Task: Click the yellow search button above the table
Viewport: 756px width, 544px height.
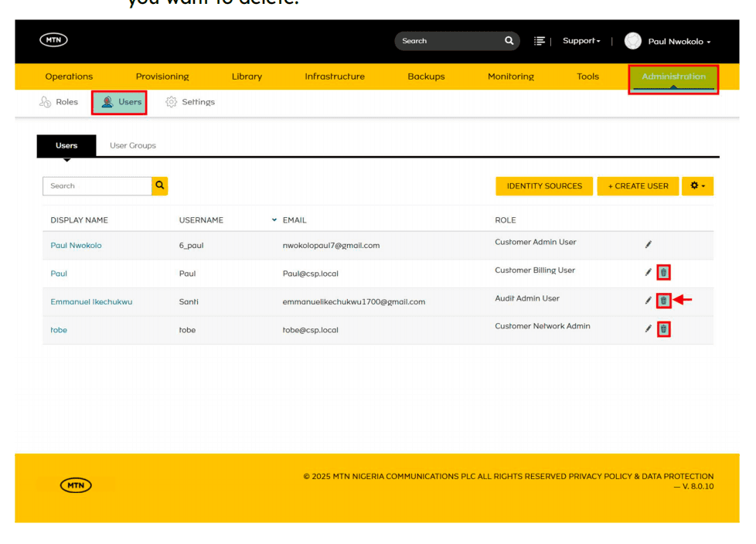Action: pos(159,186)
